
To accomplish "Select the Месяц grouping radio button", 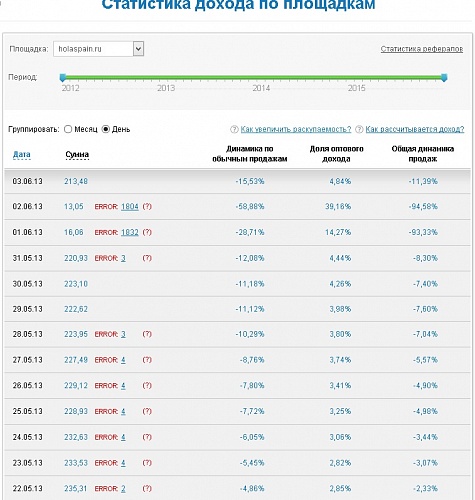I will [68, 129].
